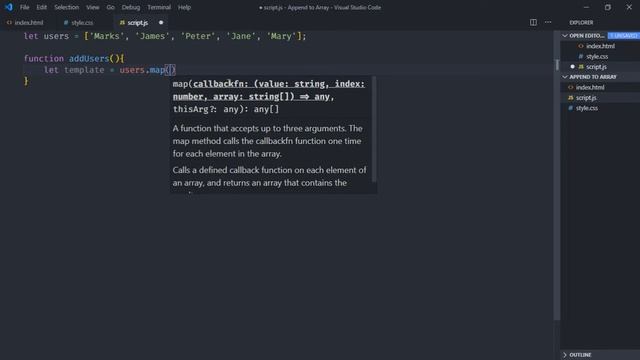
Task: Click the 'Marks' string in the array
Action: (107, 36)
